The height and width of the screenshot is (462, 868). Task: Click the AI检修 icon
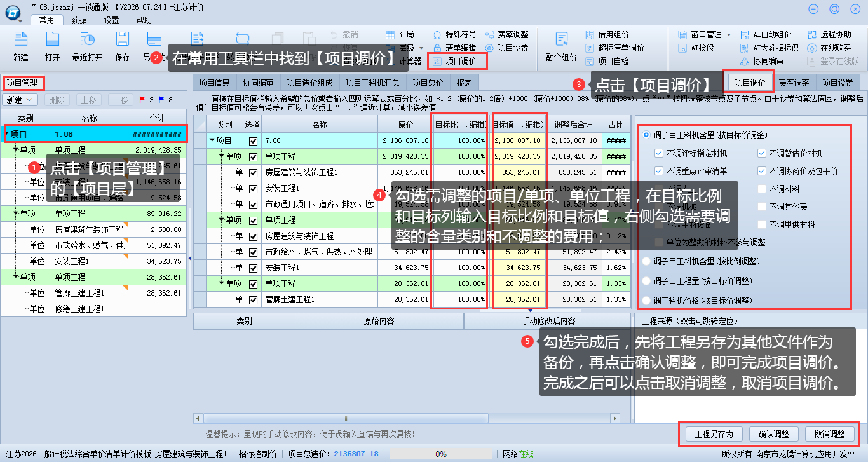coord(682,48)
